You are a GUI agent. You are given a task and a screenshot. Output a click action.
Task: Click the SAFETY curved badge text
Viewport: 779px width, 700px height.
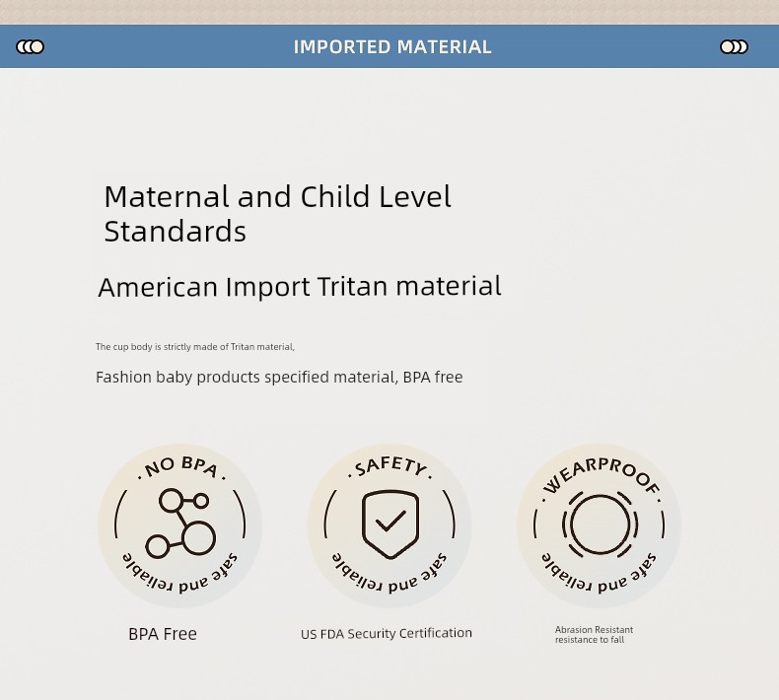point(390,466)
